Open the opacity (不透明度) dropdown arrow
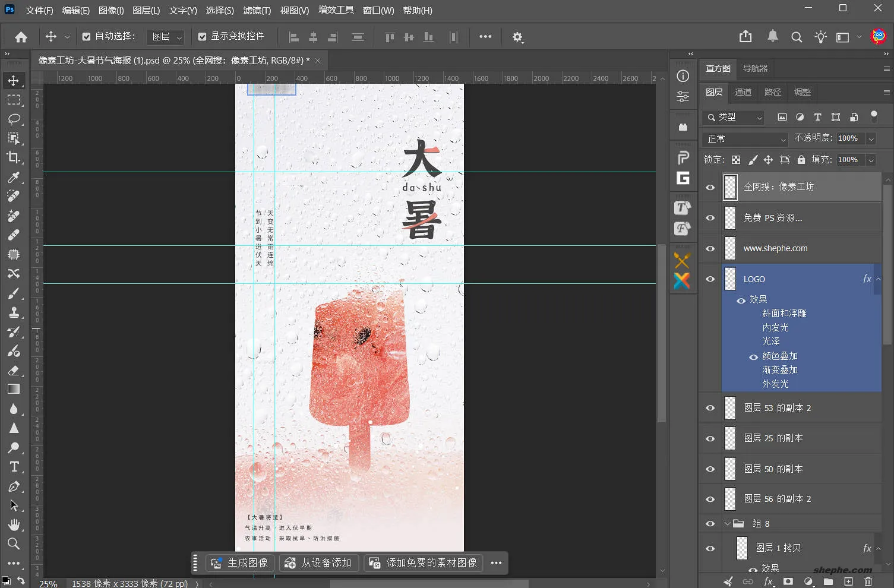894x588 pixels. point(871,139)
